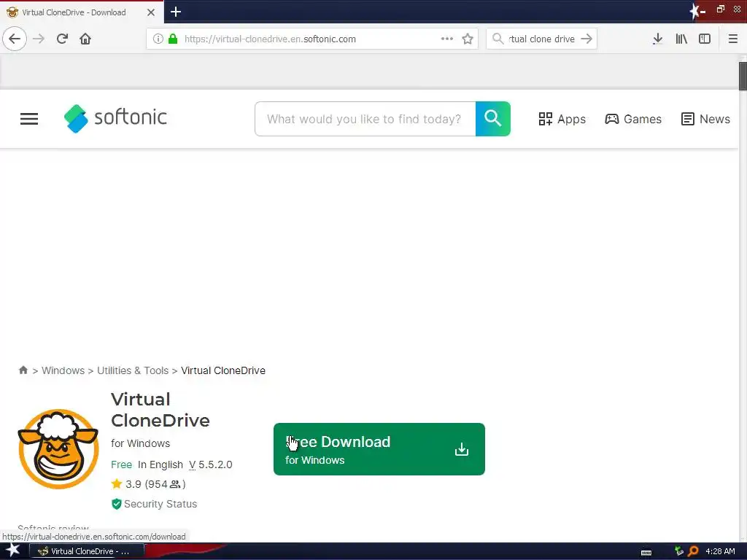Click the Firefox search text box

[542, 39]
